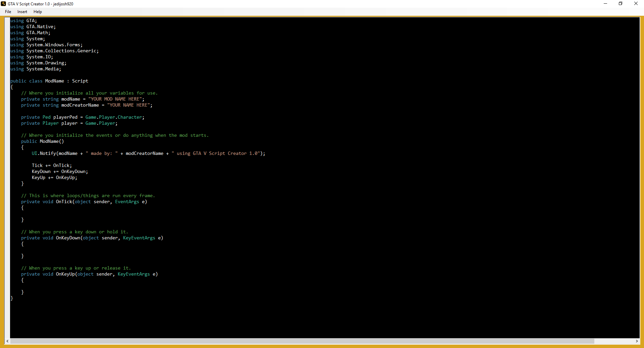The image size is (644, 348).
Task: Click the "run every frame" comment line
Action: pos(88,196)
